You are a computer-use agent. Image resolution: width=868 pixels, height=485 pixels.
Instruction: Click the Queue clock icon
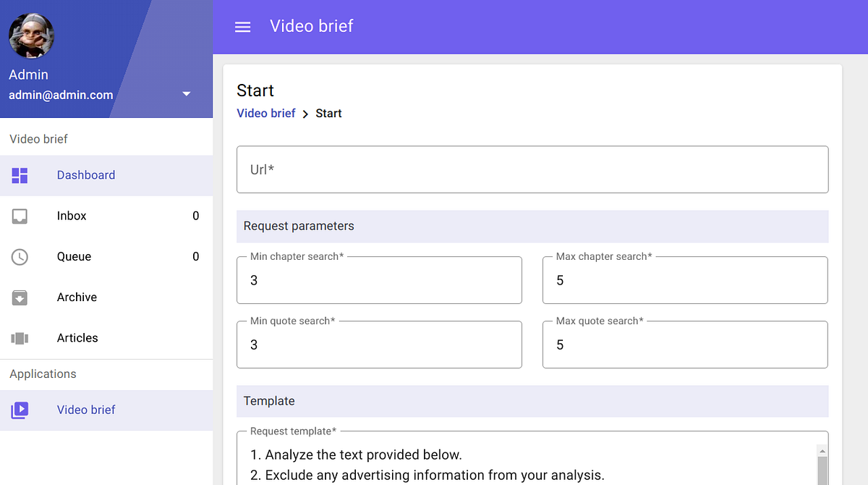pos(20,256)
